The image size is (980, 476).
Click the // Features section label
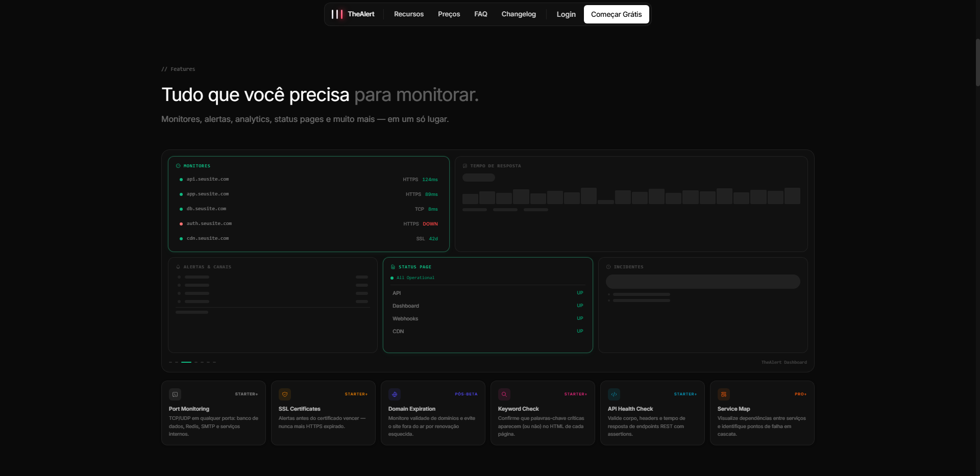(x=178, y=69)
